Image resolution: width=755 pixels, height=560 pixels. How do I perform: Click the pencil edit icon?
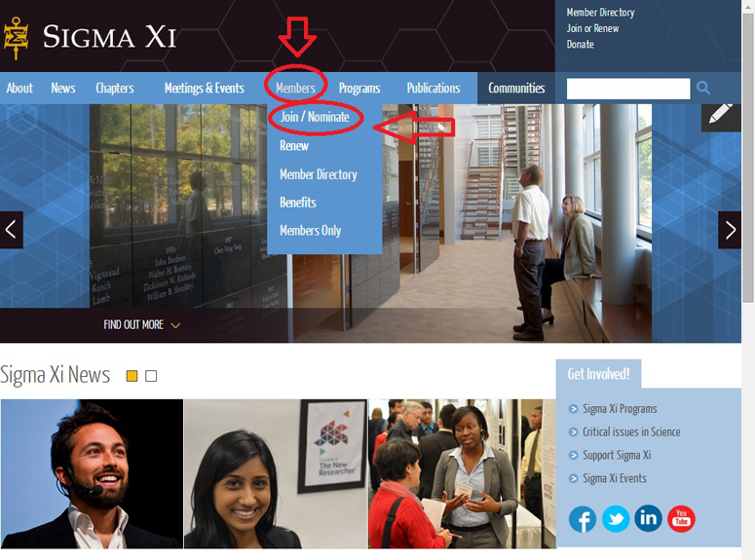pyautogui.click(x=721, y=116)
